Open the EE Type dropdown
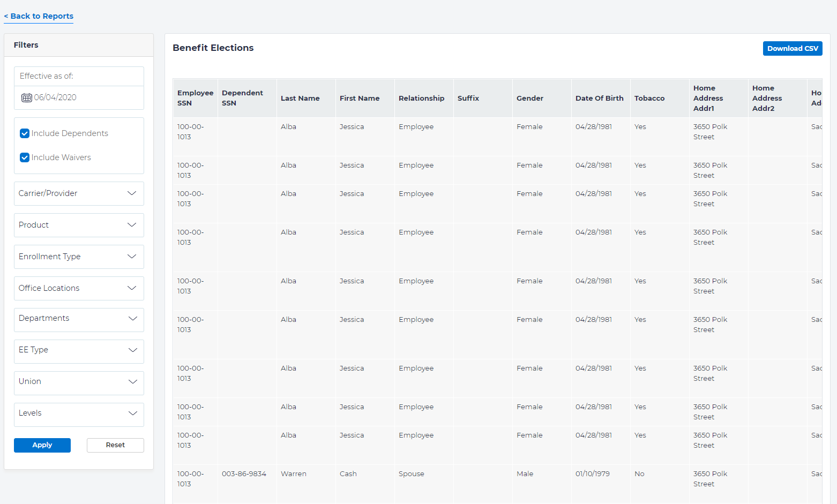This screenshot has width=837, height=504. pyautogui.click(x=79, y=350)
